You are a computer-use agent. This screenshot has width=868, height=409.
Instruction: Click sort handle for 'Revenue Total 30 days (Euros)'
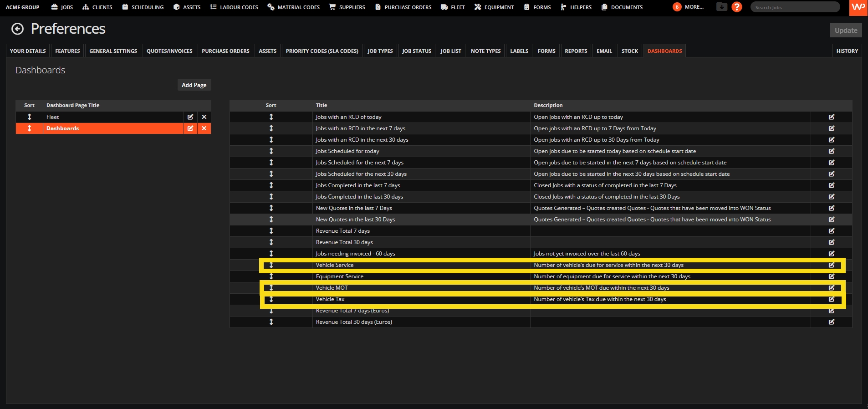[271, 322]
